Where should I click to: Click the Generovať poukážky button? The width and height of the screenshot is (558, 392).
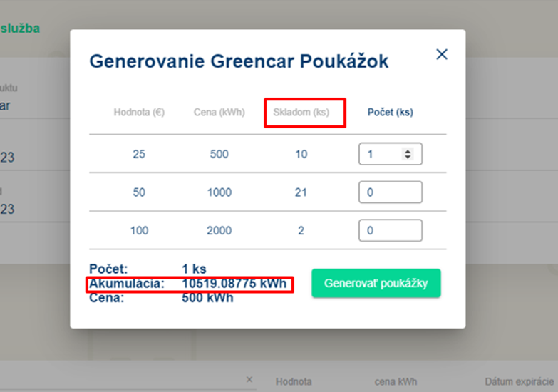[x=376, y=283]
